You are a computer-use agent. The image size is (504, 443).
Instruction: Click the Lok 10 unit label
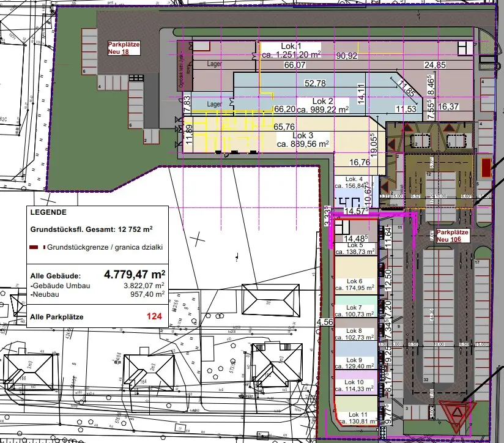pyautogui.click(x=354, y=386)
